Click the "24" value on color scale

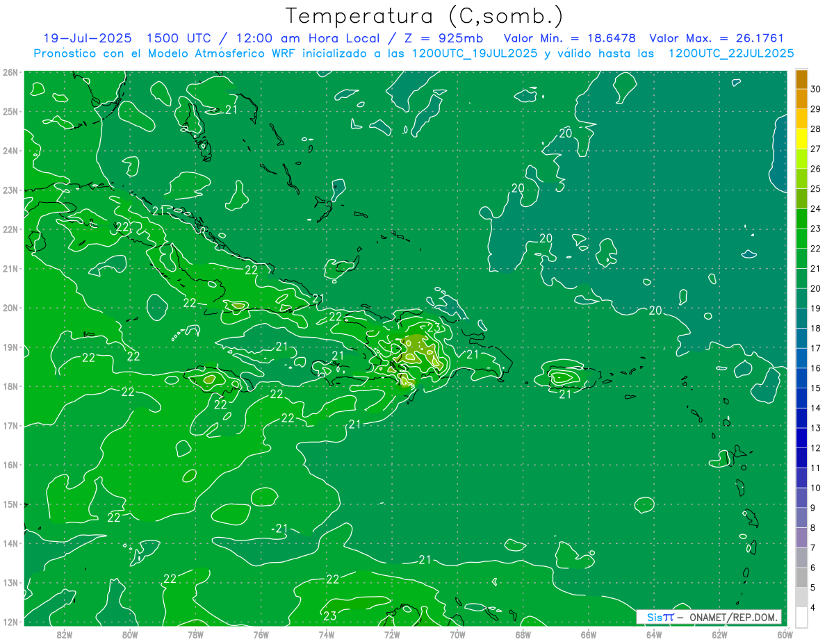(x=816, y=208)
